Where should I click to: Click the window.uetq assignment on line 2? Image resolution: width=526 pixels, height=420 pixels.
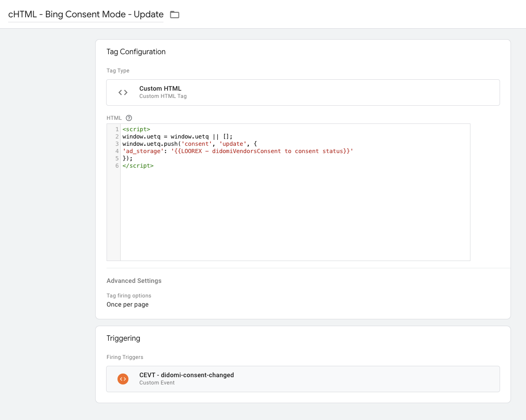(177, 137)
